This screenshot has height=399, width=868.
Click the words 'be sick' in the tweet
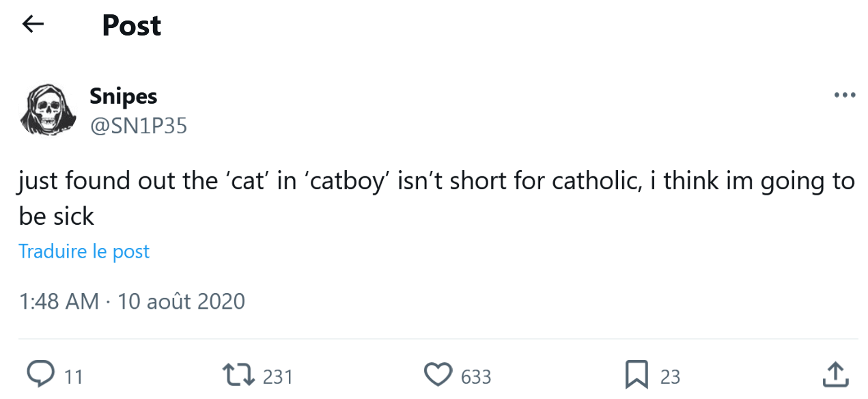click(56, 217)
